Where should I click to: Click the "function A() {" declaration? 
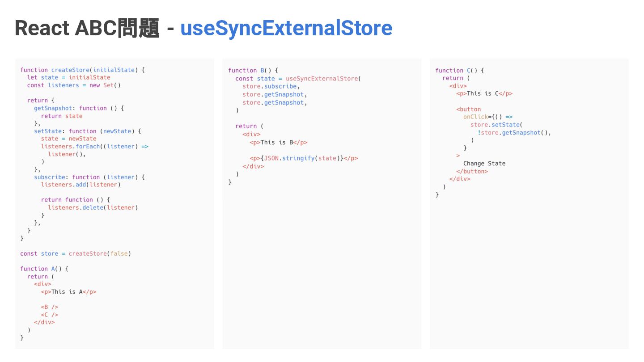pos(44,269)
